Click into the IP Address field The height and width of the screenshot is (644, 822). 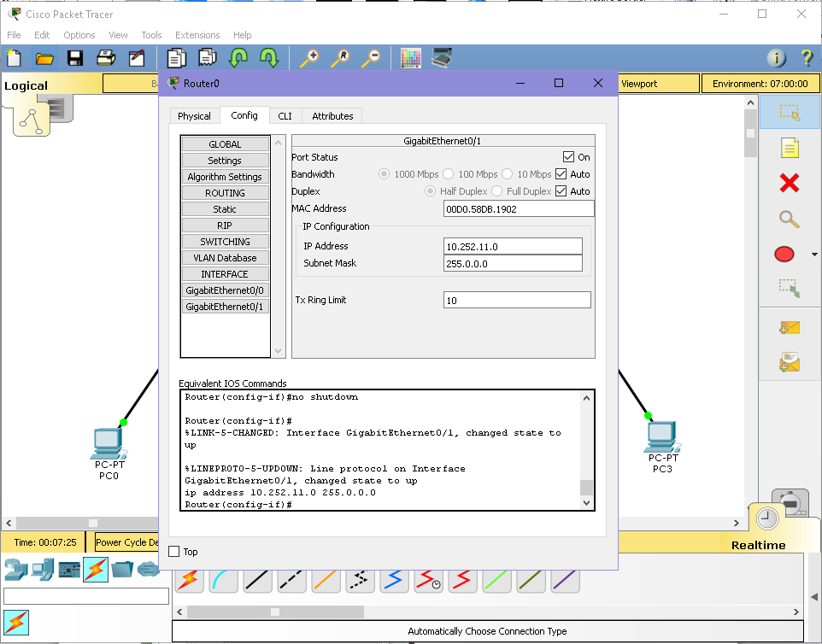click(513, 246)
